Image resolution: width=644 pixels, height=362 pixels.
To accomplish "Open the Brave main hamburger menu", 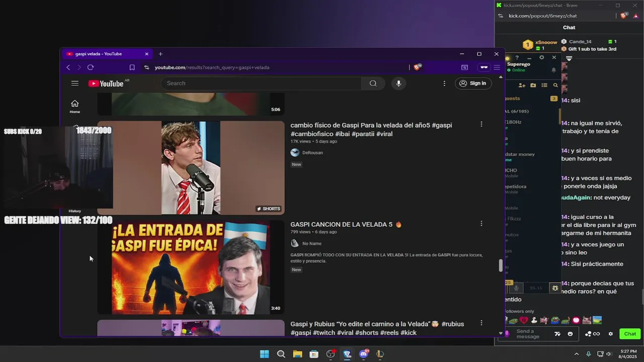I will coord(497,67).
